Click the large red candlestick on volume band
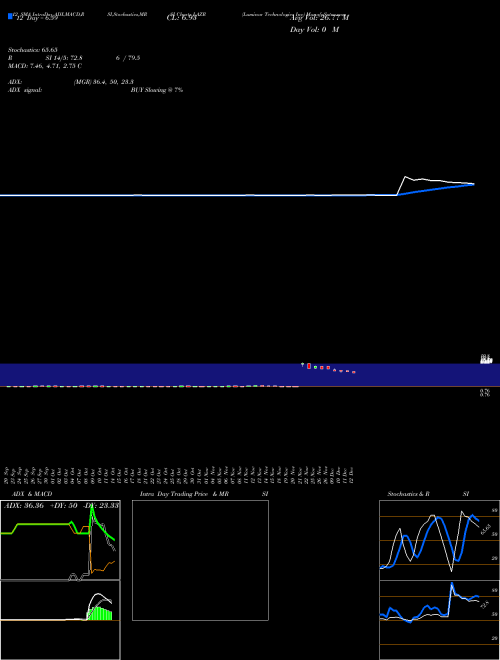Screen dimensions: 500x660 [309, 366]
